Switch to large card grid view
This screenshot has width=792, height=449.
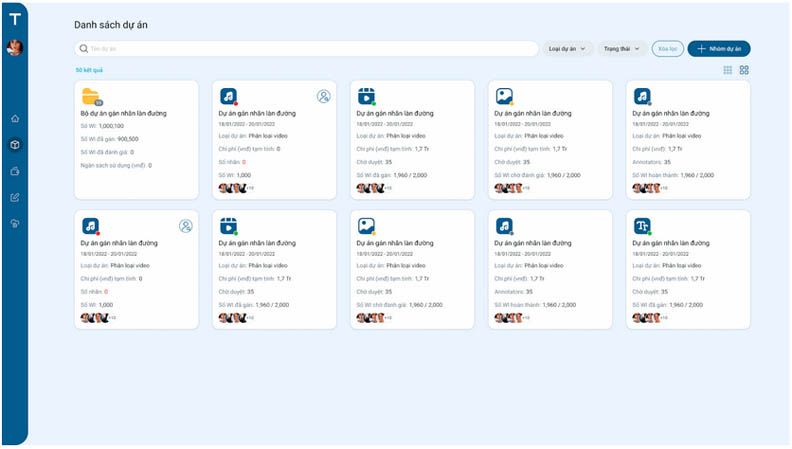tap(744, 70)
